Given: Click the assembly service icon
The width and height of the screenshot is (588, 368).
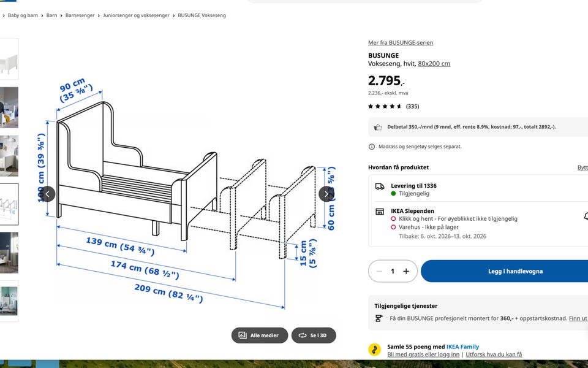Looking at the screenshot, I should 379,318.
